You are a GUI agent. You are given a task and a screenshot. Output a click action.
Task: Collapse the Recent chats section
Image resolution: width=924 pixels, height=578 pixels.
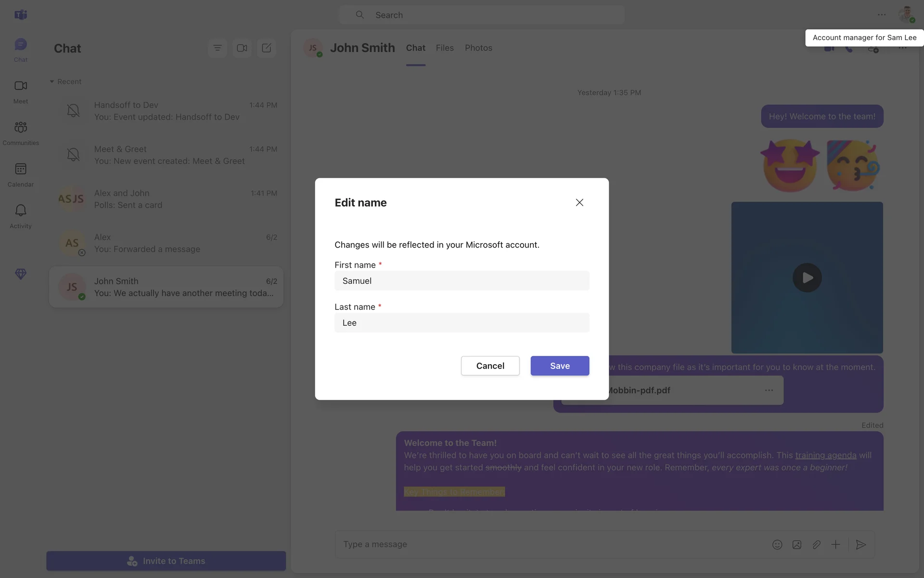pos(52,82)
